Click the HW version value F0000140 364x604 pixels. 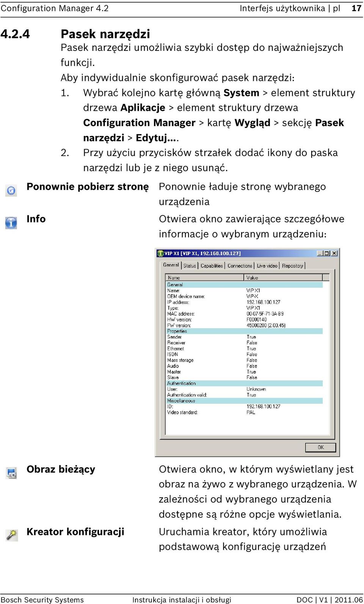pos(257,320)
